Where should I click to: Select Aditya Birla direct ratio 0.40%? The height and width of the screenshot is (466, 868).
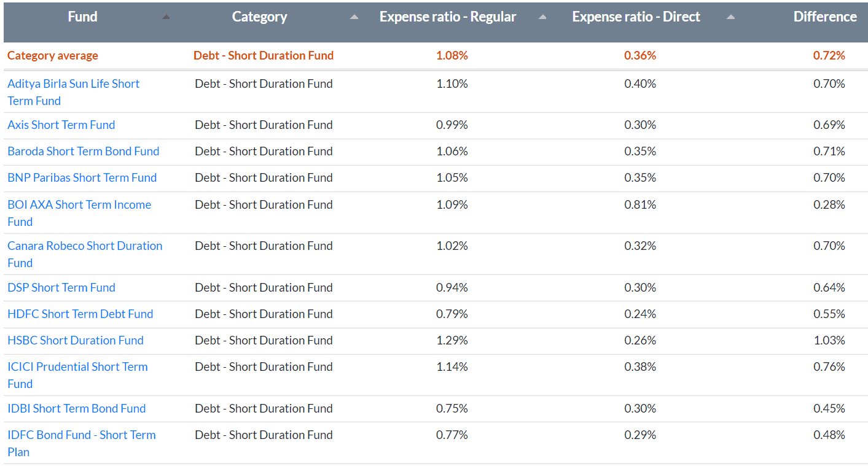pyautogui.click(x=640, y=83)
